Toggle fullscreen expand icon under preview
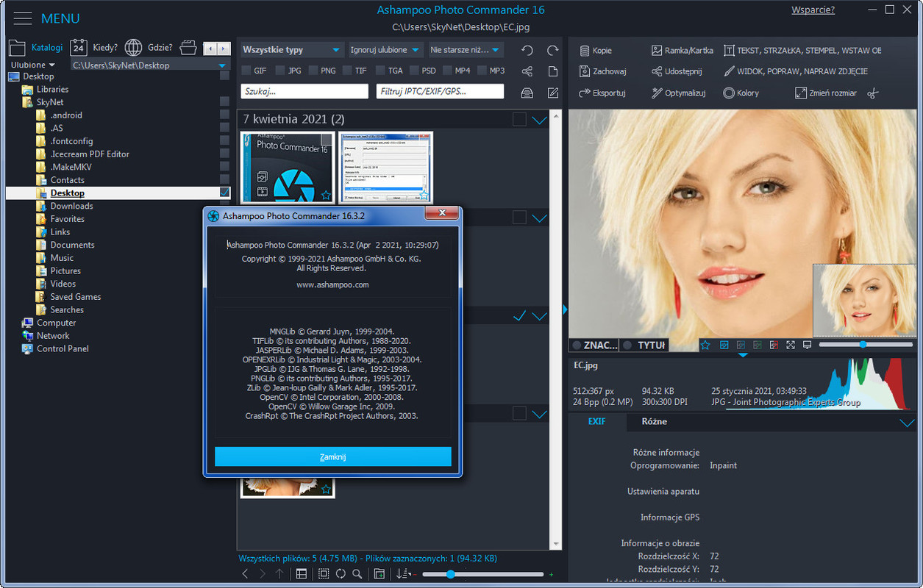Viewport: 923px width, 588px height. click(x=791, y=345)
